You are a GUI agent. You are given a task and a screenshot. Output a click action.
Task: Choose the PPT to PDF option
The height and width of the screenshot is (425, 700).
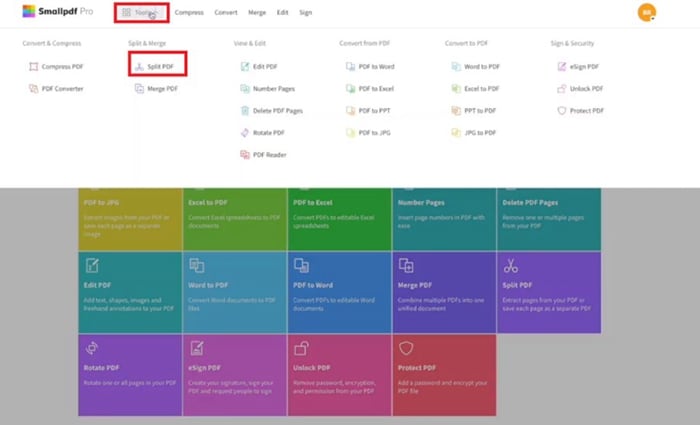481,110
